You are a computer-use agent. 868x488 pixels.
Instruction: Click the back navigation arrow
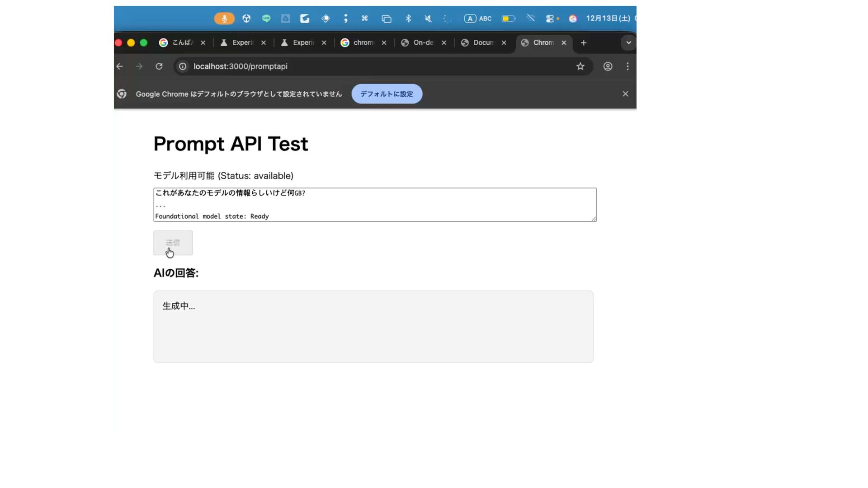[x=120, y=66]
